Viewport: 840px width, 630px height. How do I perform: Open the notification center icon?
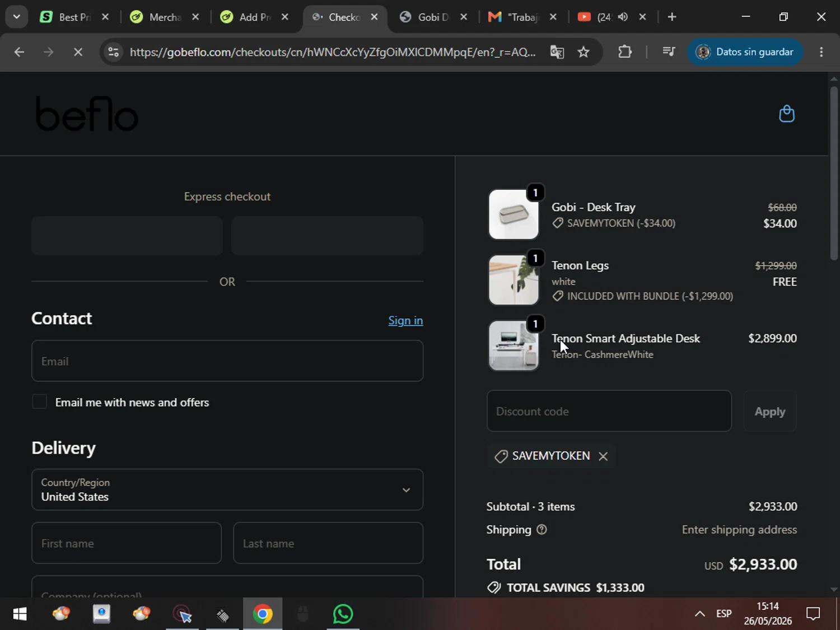pos(813,614)
